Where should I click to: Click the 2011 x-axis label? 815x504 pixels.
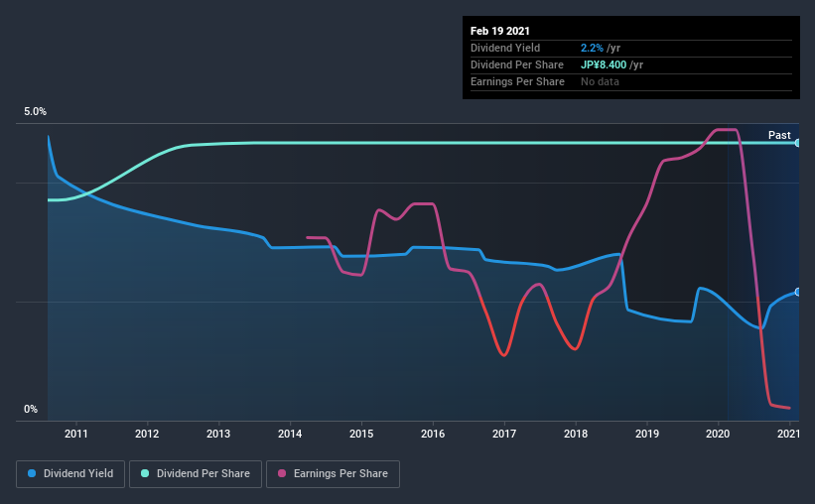75,434
